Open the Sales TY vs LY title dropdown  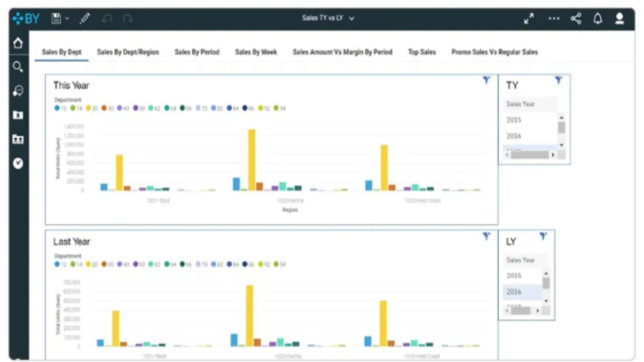[x=328, y=18]
